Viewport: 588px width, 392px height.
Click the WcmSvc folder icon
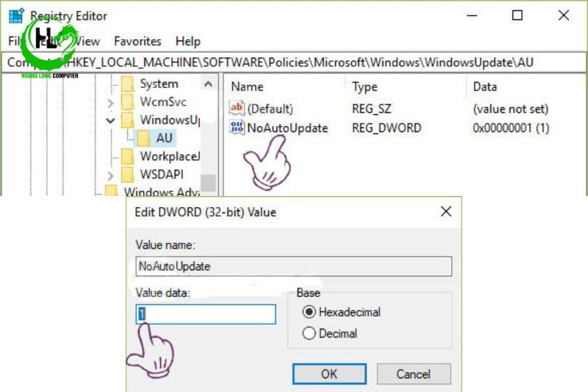pyautogui.click(x=127, y=102)
